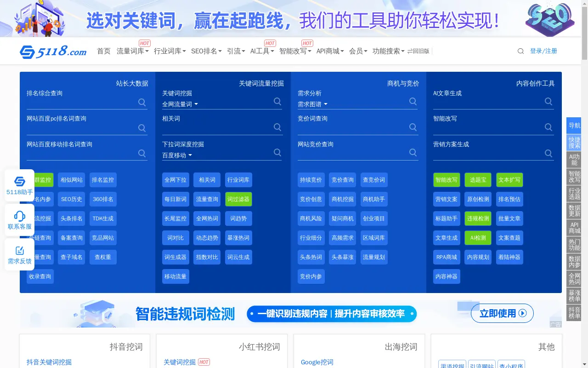Open the 5118助手 floating widget
Screen dimensions: 588x368
20,185
